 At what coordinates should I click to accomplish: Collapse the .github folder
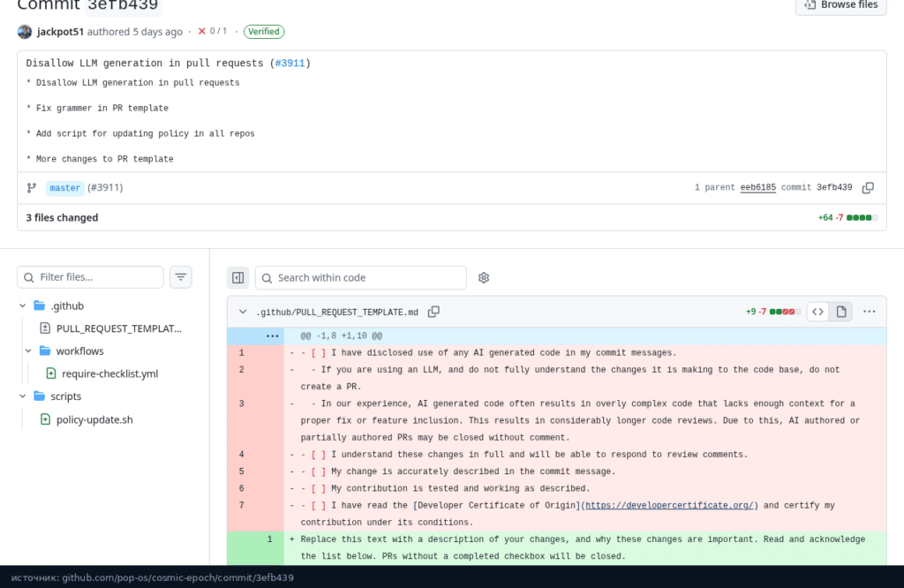tap(22, 305)
